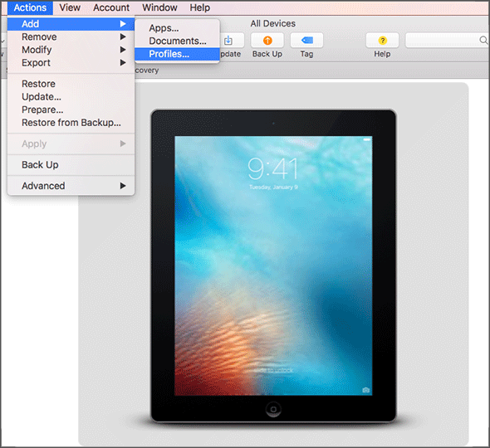Open the Help menu in menu bar
Screen dimensions: 490x448
[x=199, y=7]
